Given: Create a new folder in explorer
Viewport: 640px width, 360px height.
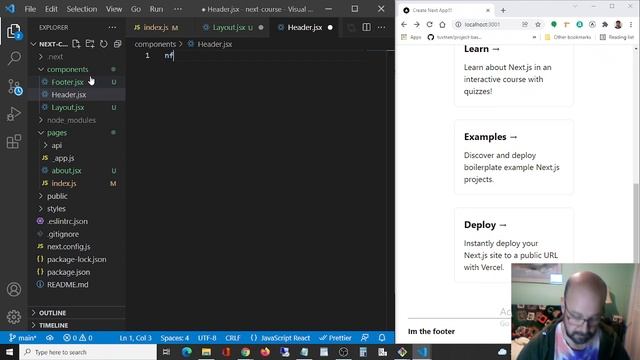Looking at the screenshot, I should (x=90, y=44).
